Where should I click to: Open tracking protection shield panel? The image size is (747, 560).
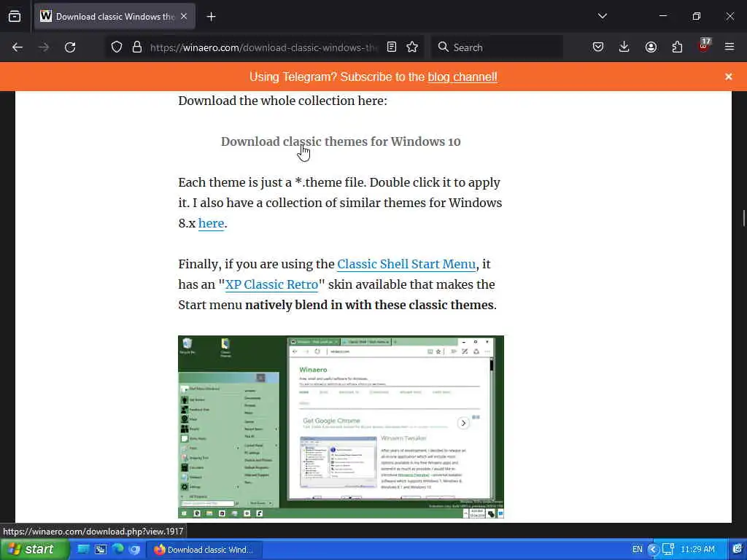(x=117, y=47)
